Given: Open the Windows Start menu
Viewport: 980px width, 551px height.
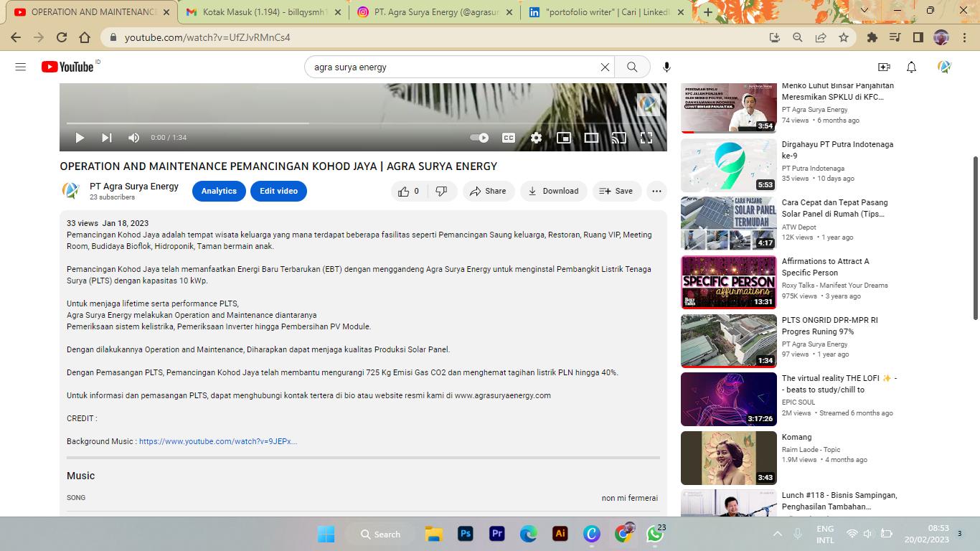Looking at the screenshot, I should point(326,534).
